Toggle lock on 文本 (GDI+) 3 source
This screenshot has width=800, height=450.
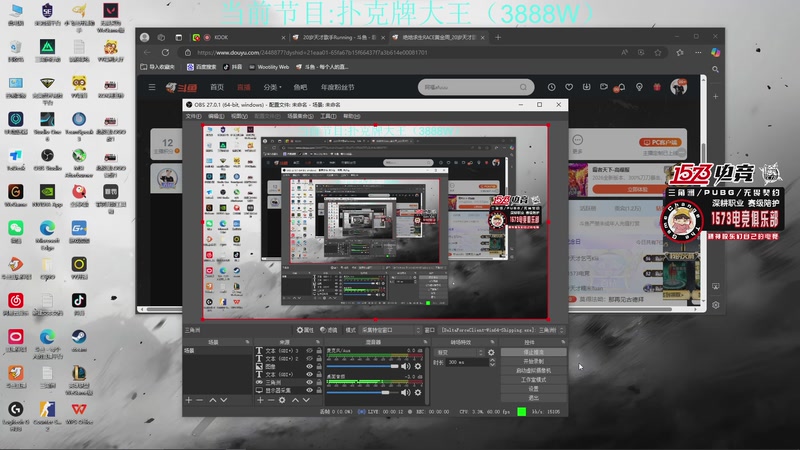319,351
